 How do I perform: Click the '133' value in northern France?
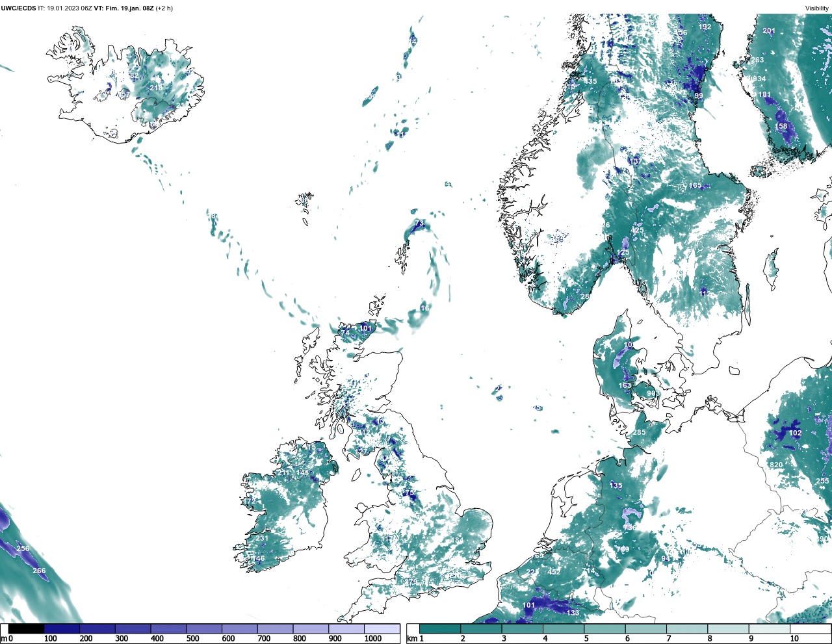tap(573, 613)
